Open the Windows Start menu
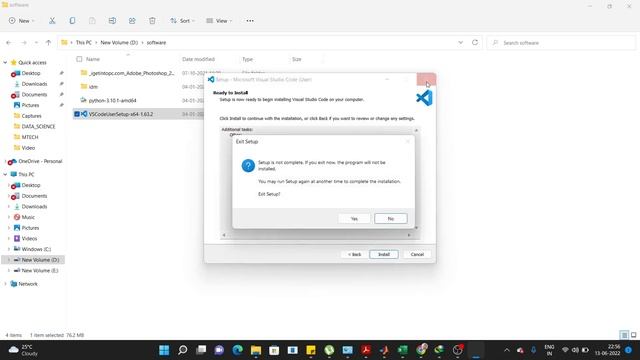Image resolution: width=640 pixels, height=360 pixels. 164,350
